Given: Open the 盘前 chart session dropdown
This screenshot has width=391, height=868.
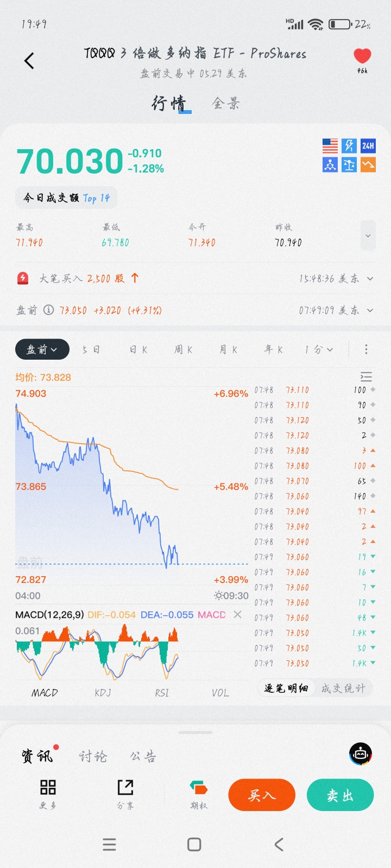Looking at the screenshot, I should tap(42, 349).
